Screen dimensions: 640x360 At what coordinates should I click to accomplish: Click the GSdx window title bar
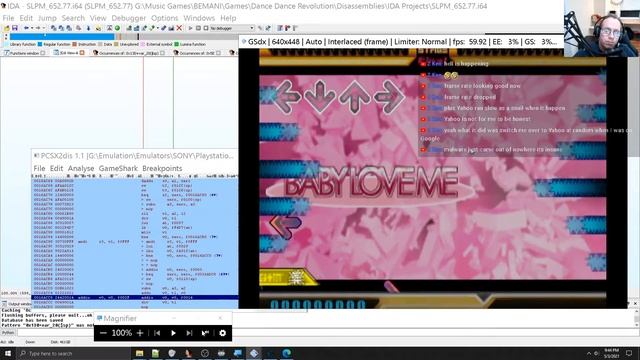[402, 42]
